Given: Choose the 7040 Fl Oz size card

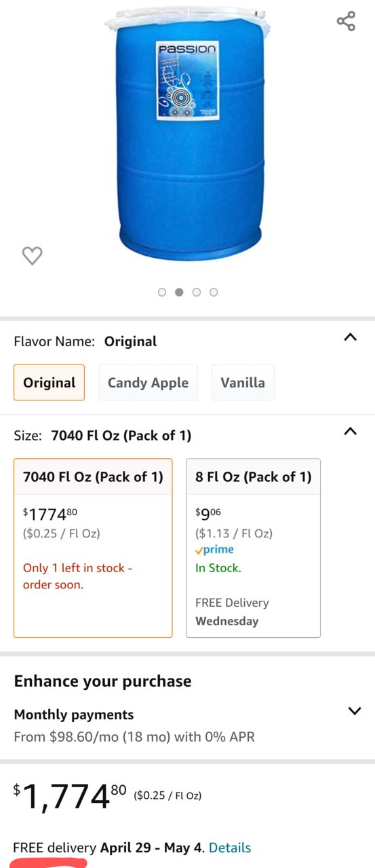Looking at the screenshot, I should point(93,548).
